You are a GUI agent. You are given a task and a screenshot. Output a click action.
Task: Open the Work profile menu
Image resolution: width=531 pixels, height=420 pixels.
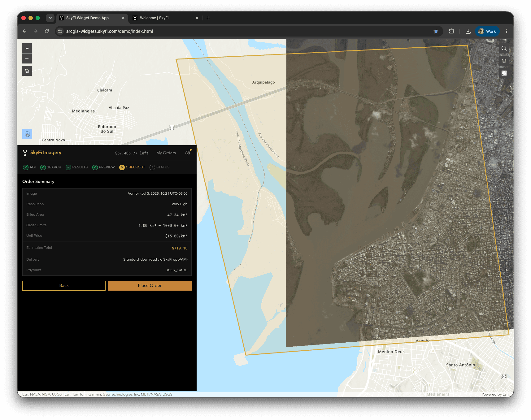(x=487, y=31)
